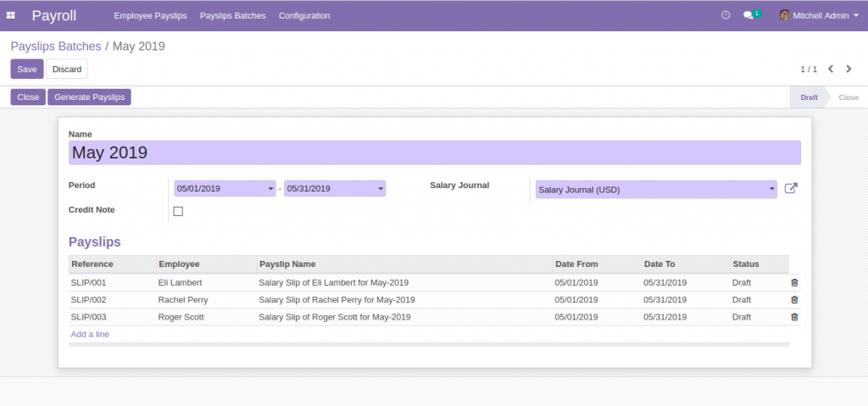868x406 pixels.
Task: Delete SLIP/003 row with trash icon
Action: (x=794, y=317)
